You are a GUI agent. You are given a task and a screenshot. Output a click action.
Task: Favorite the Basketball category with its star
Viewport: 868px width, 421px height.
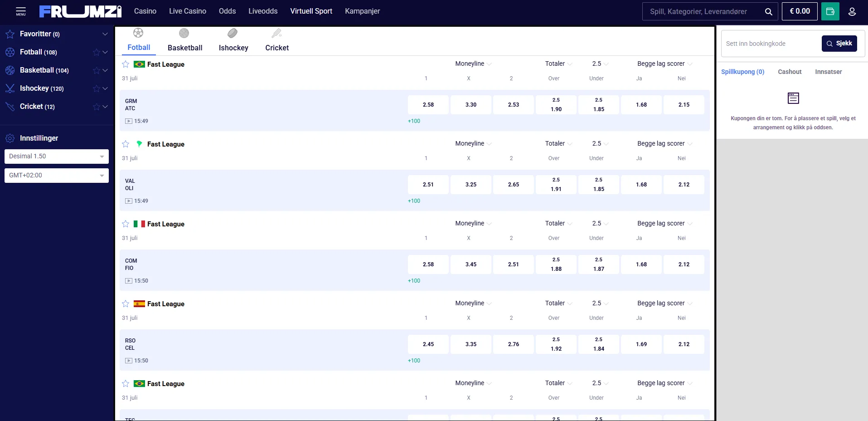(x=96, y=70)
